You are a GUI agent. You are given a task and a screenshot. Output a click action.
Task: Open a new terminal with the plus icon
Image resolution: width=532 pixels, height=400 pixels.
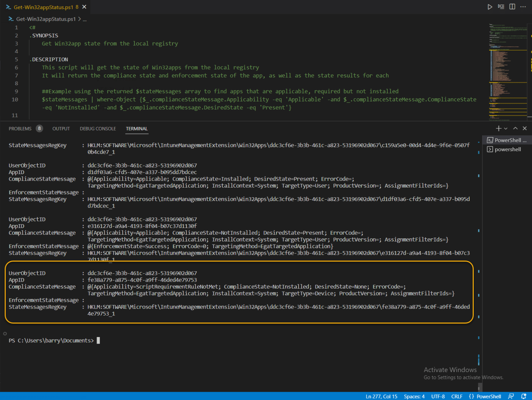pos(499,128)
